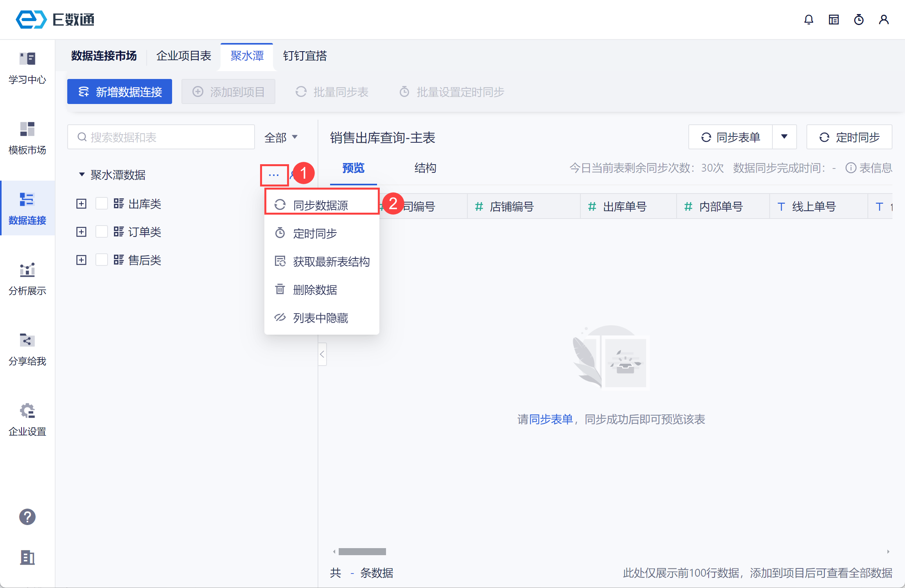Click the 同步表单 link in empty message
This screenshot has width=905, height=588.
551,419
